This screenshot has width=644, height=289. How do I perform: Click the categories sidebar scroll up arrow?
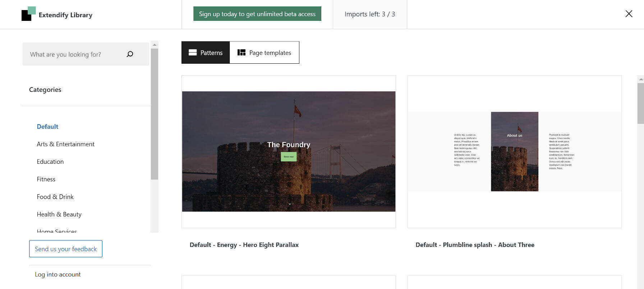155,45
